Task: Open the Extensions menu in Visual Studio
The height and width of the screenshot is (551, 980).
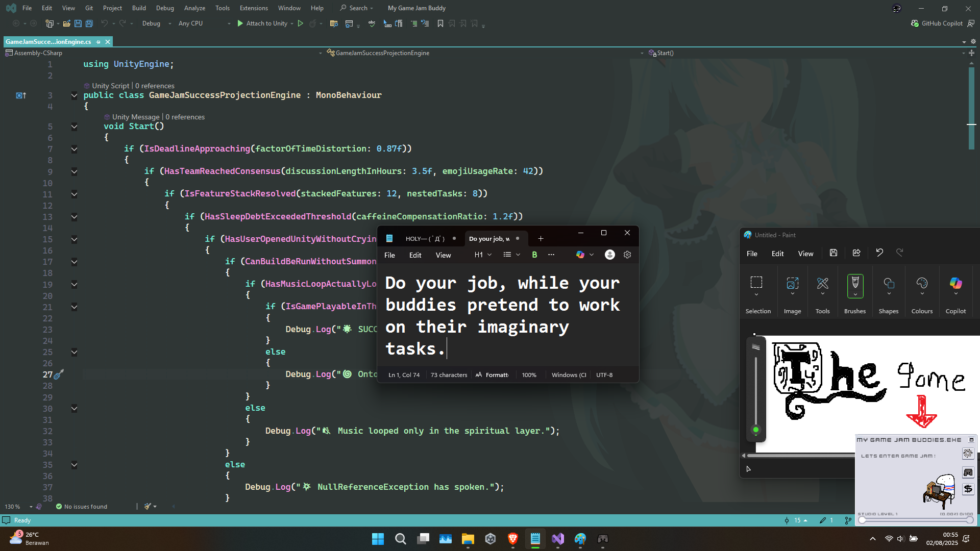Action: [x=254, y=8]
